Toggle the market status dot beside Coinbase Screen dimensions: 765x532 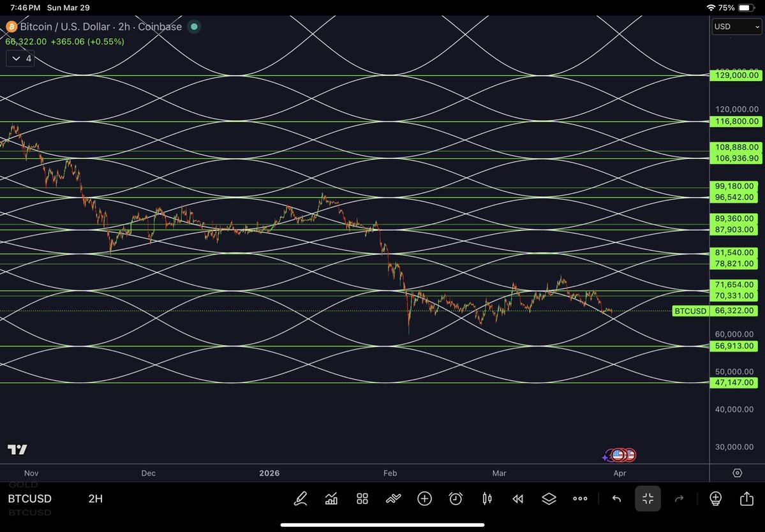193,27
